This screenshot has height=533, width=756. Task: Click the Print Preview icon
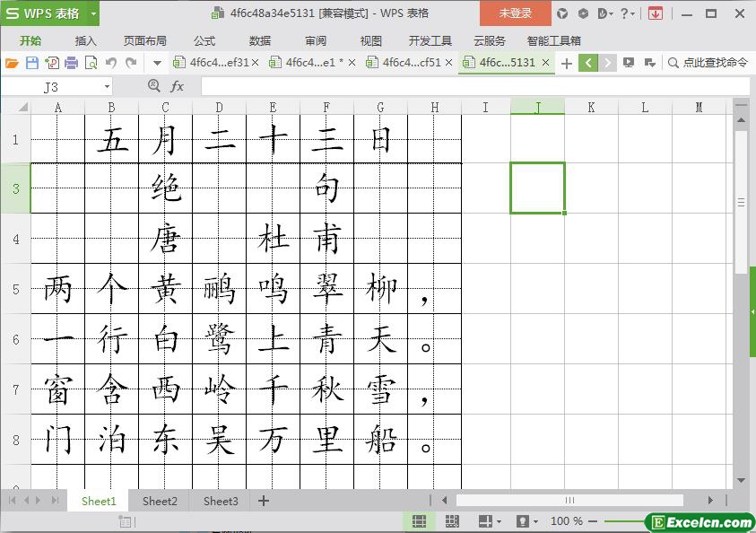(x=91, y=63)
